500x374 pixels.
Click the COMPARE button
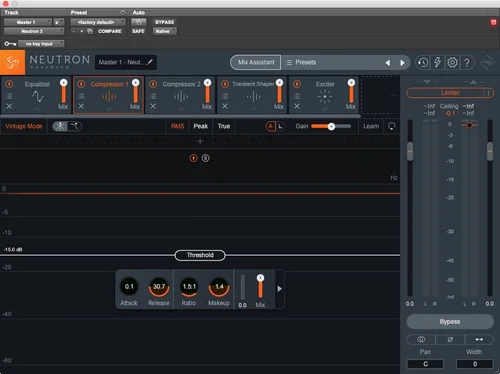(110, 31)
